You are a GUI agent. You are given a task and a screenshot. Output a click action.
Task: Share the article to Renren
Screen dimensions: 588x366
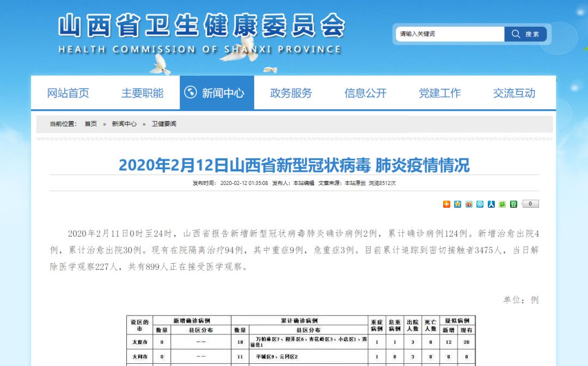491,203
